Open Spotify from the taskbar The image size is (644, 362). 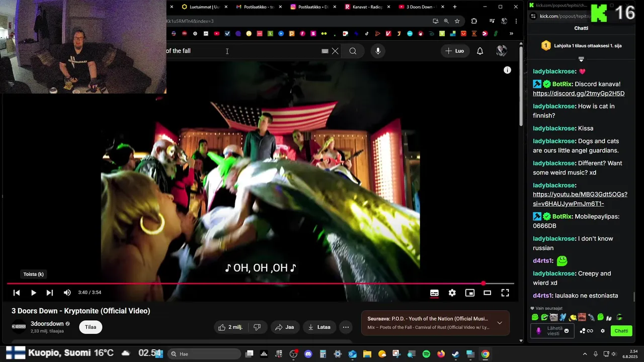pyautogui.click(x=426, y=354)
